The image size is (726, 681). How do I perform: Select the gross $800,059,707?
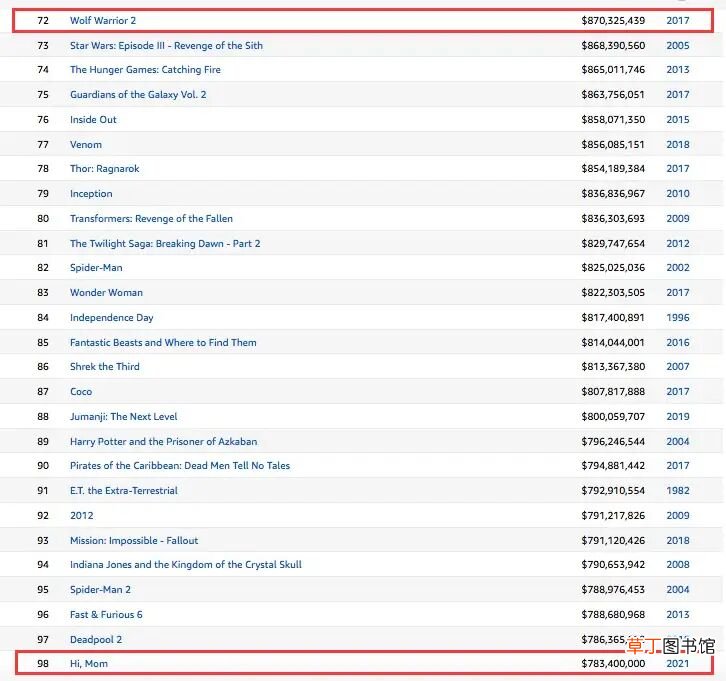click(x=613, y=417)
